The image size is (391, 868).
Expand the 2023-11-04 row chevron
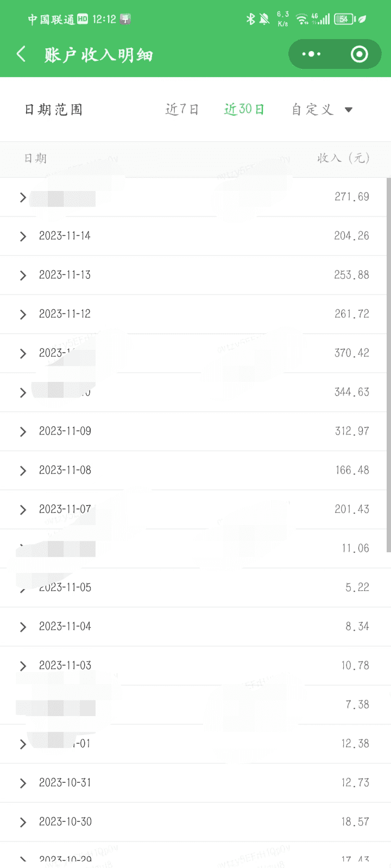[x=23, y=627]
